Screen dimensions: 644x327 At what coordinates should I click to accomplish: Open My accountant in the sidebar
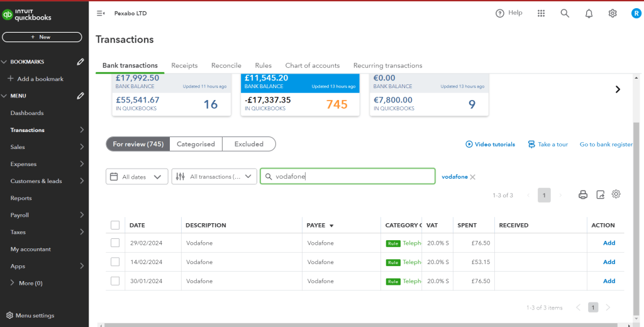coord(31,249)
